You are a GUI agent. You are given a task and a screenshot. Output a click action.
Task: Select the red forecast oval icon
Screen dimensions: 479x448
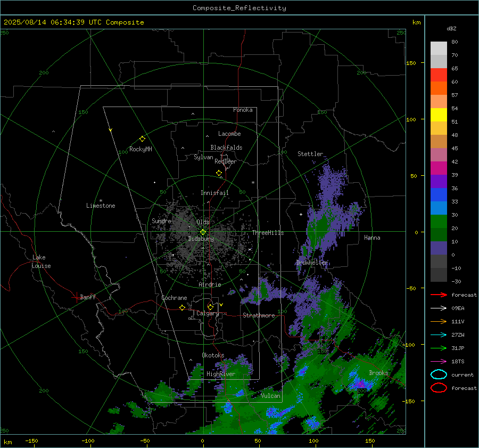[x=439, y=388]
